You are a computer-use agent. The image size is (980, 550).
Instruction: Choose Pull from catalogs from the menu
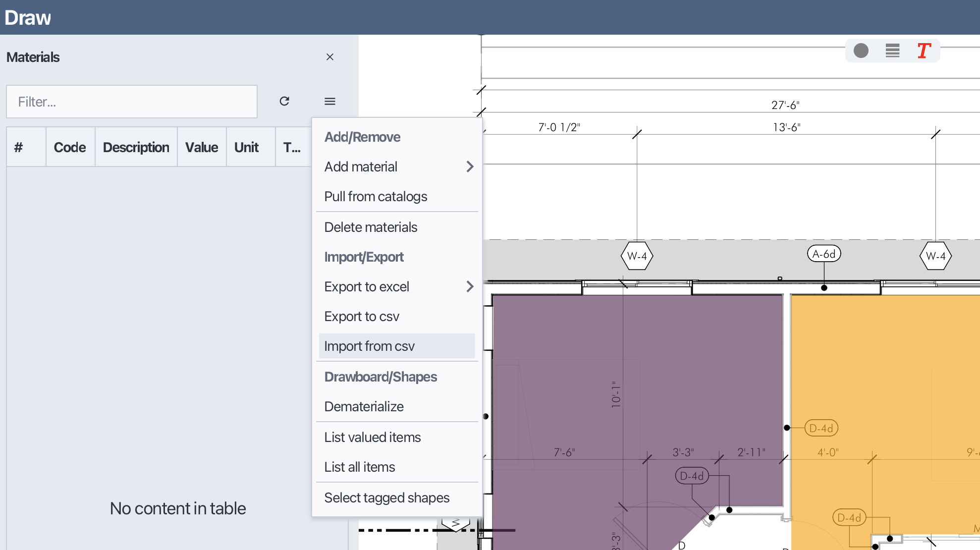click(376, 196)
